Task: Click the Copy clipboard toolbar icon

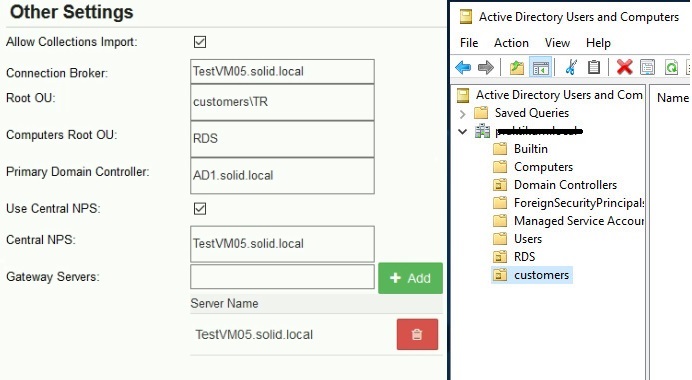Action: click(594, 68)
